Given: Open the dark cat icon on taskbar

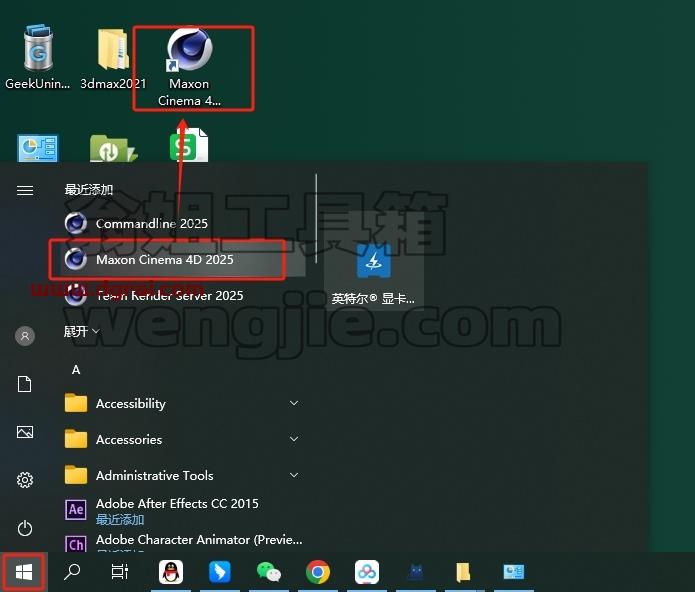Looking at the screenshot, I should (416, 572).
